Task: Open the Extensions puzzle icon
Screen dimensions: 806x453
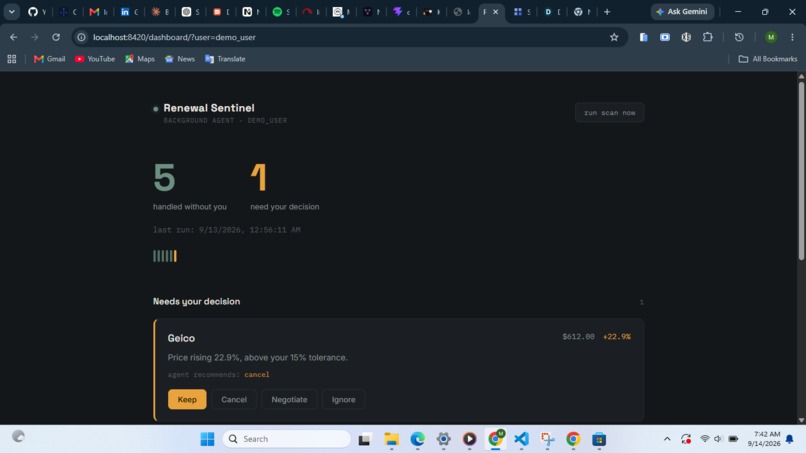Action: tap(708, 37)
